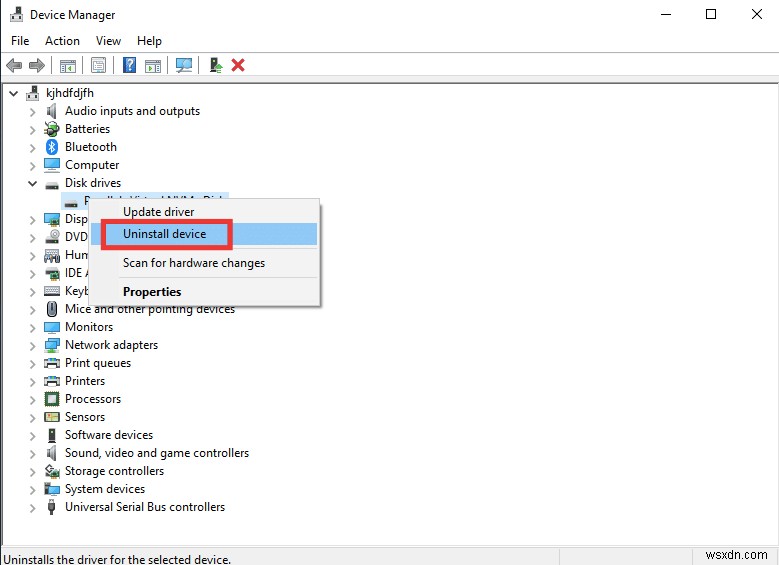Click the Show/Hide Action Pane icon
The image size is (779, 565).
click(153, 65)
